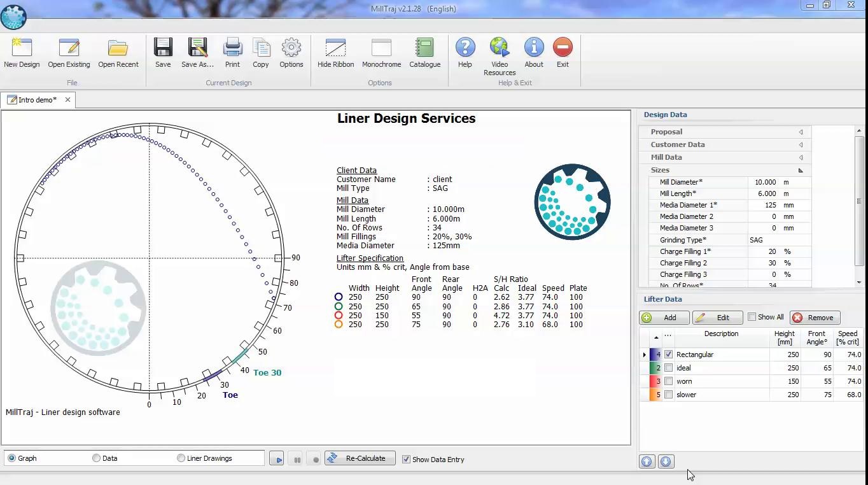
Task: Enable the Show All checkbox
Action: (752, 317)
